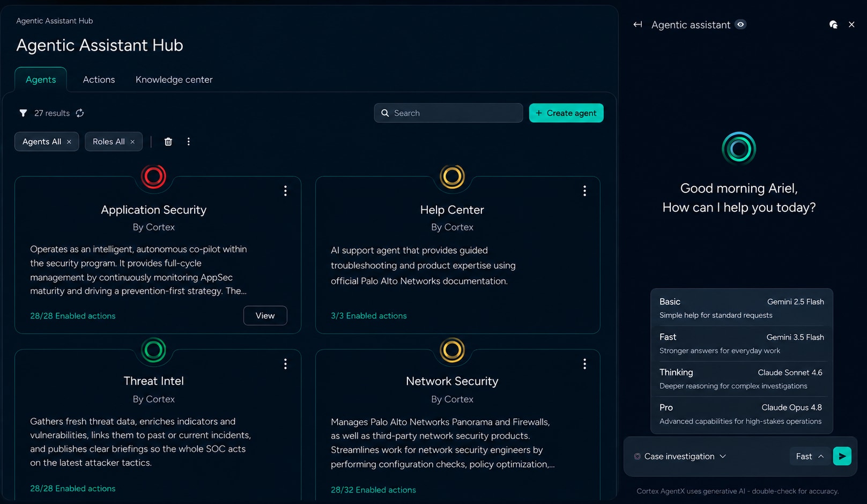Viewport: 867px width, 504px height.
Task: Click the yellow Network Security agent icon
Action: pos(452,350)
